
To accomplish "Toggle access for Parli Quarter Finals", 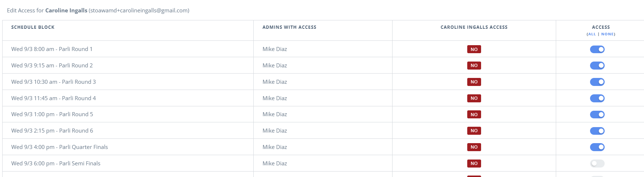I will click(597, 147).
